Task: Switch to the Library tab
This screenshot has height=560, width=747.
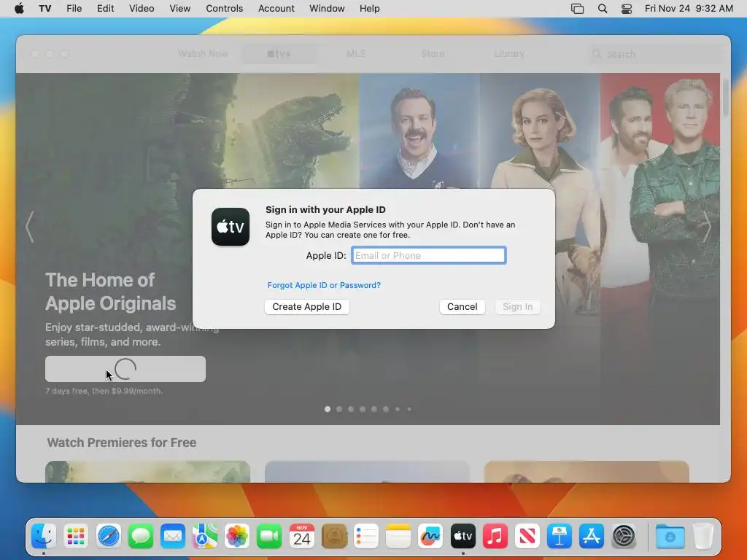Action: (x=509, y=54)
